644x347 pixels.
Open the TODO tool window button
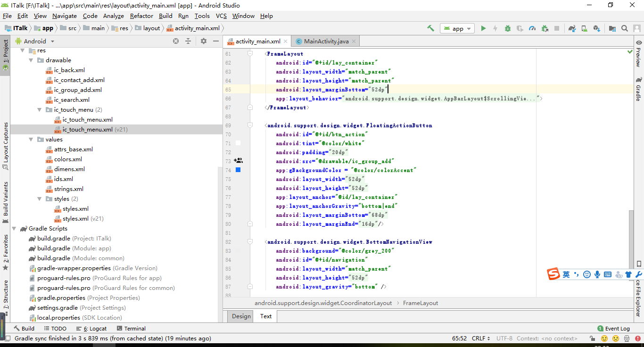point(56,328)
